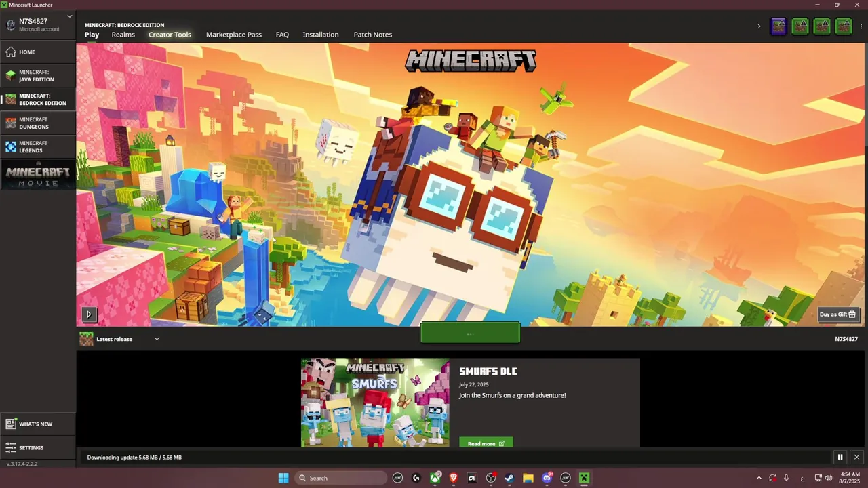This screenshot has width=868, height=488.
Task: Click the green Play button
Action: (x=470, y=333)
